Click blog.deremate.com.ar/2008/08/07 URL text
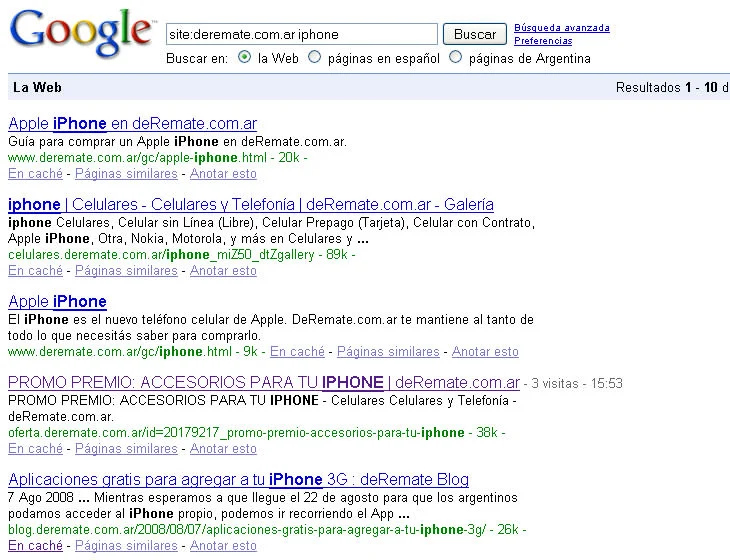730x560 pixels. pyautogui.click(x=247, y=529)
